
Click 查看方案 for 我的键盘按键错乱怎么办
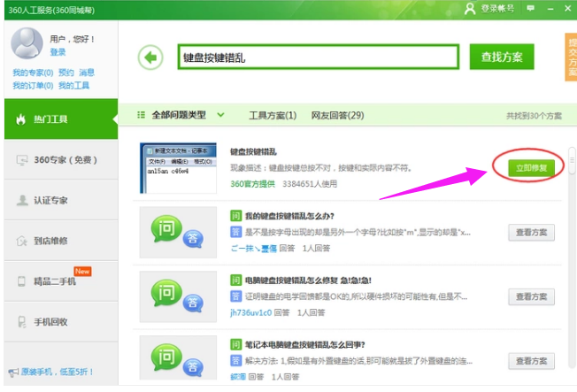coord(531,233)
